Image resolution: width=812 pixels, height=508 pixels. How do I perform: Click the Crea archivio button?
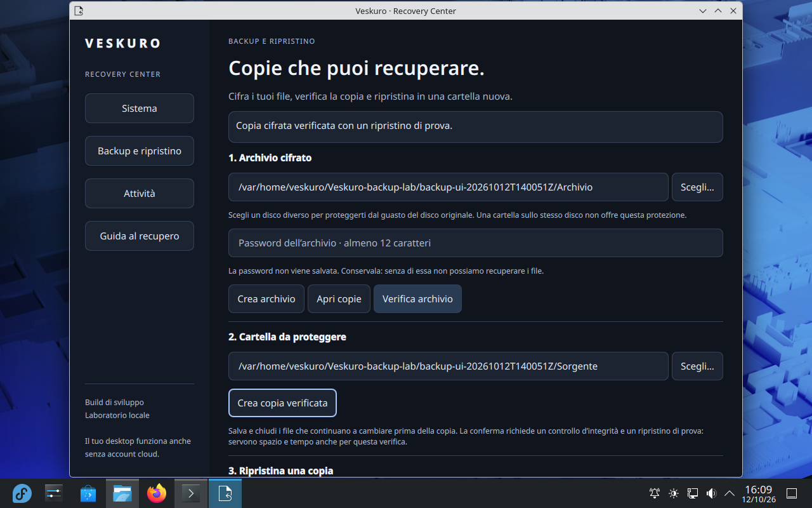(266, 299)
